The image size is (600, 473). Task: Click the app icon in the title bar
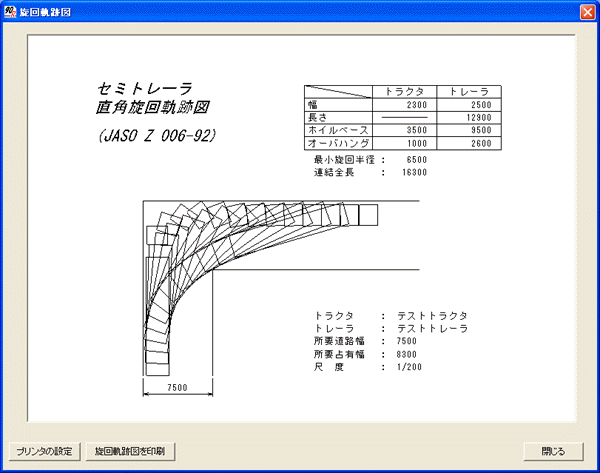[10, 10]
